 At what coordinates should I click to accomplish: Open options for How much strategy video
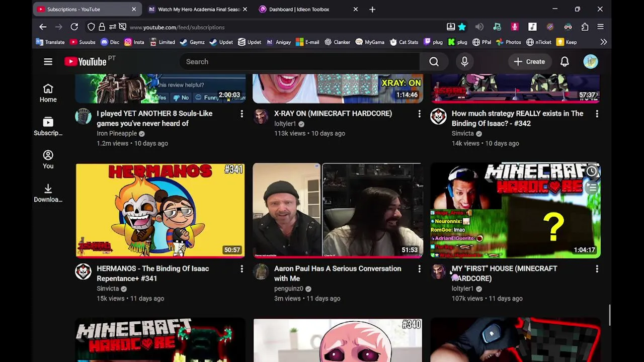click(x=597, y=114)
